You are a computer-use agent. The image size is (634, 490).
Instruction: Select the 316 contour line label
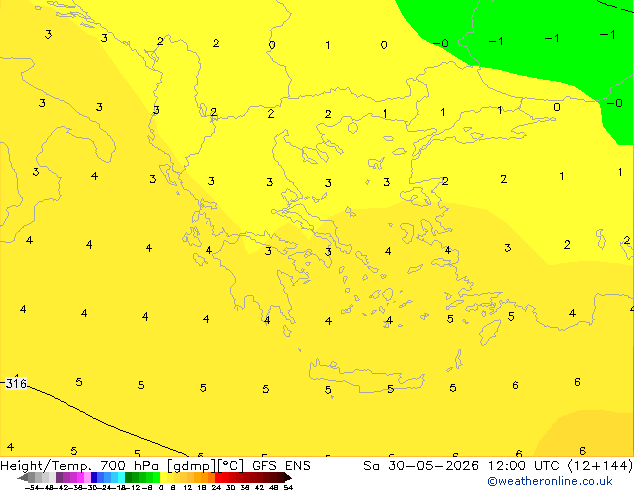[x=16, y=383]
